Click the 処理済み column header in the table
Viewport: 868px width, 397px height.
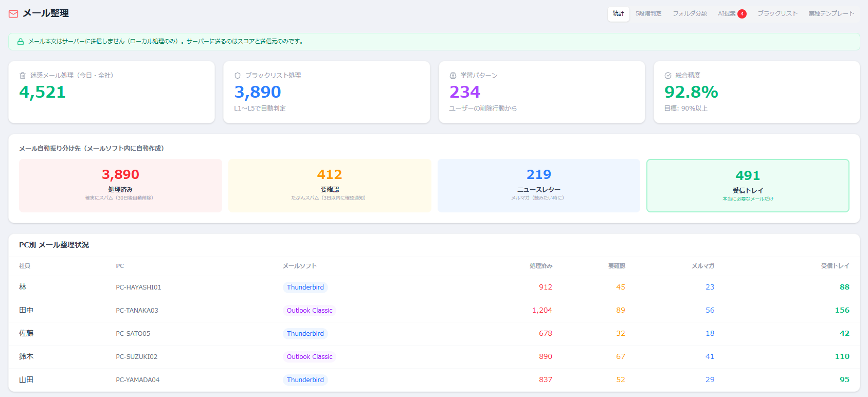[x=541, y=266]
